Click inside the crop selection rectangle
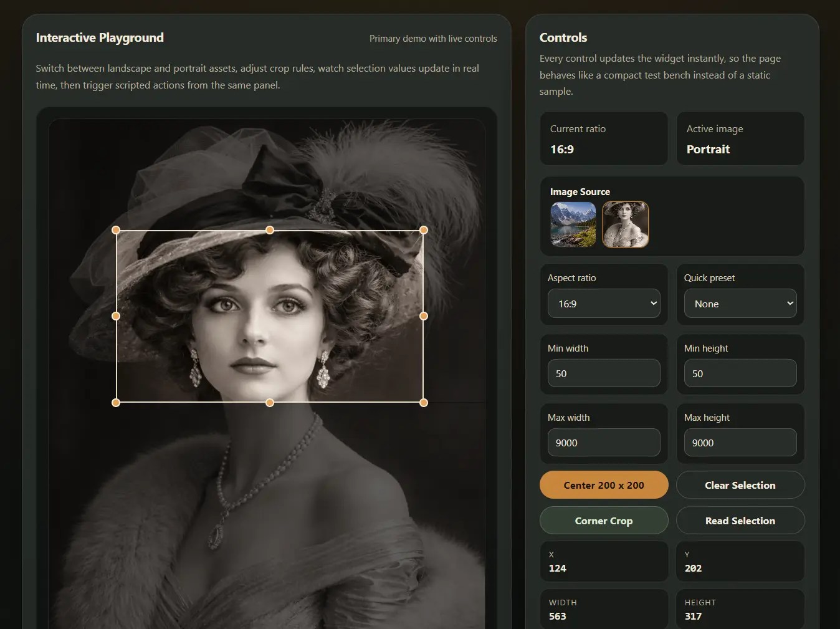The width and height of the screenshot is (840, 629). [270, 316]
